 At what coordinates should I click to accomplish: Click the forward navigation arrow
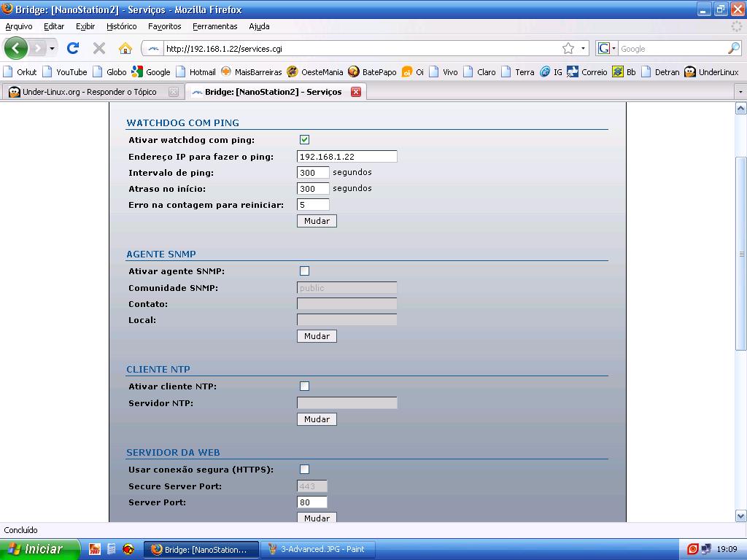click(x=38, y=48)
